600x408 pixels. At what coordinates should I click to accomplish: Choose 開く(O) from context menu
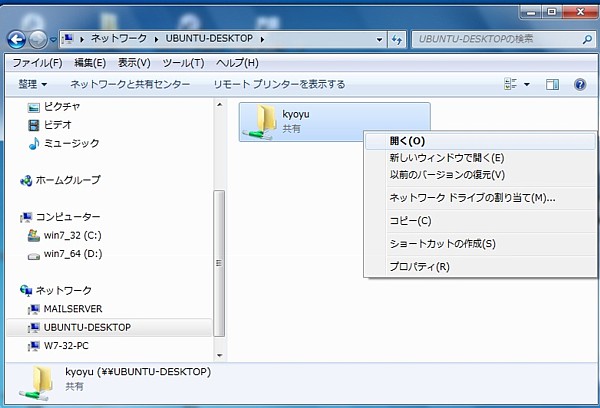[480, 141]
